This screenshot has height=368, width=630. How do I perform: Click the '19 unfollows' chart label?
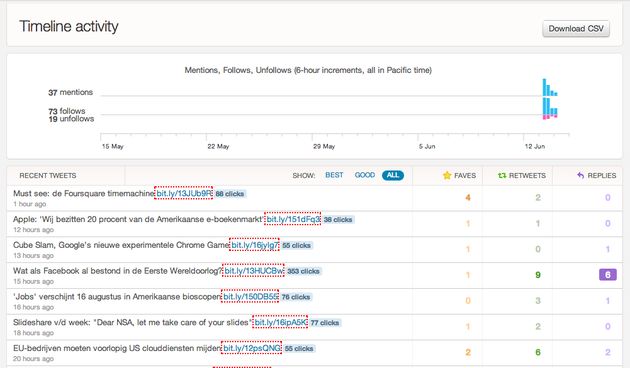pyautogui.click(x=71, y=119)
